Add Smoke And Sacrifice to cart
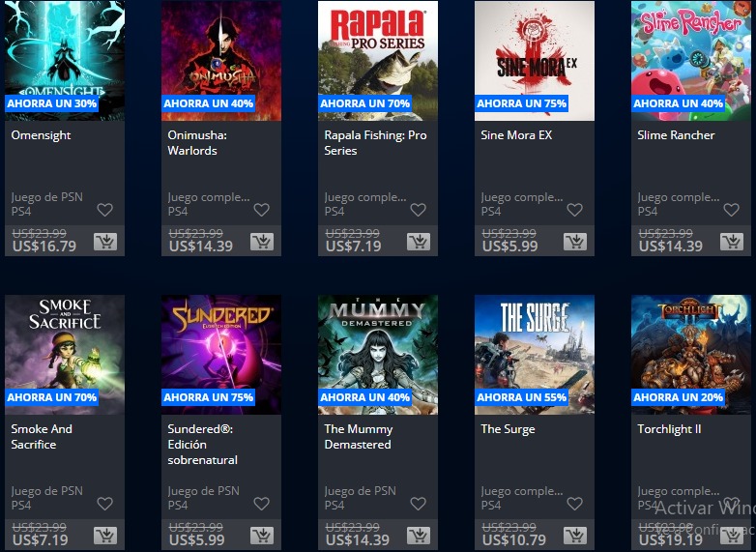Viewport: 756px width, 552px height. coord(105,536)
